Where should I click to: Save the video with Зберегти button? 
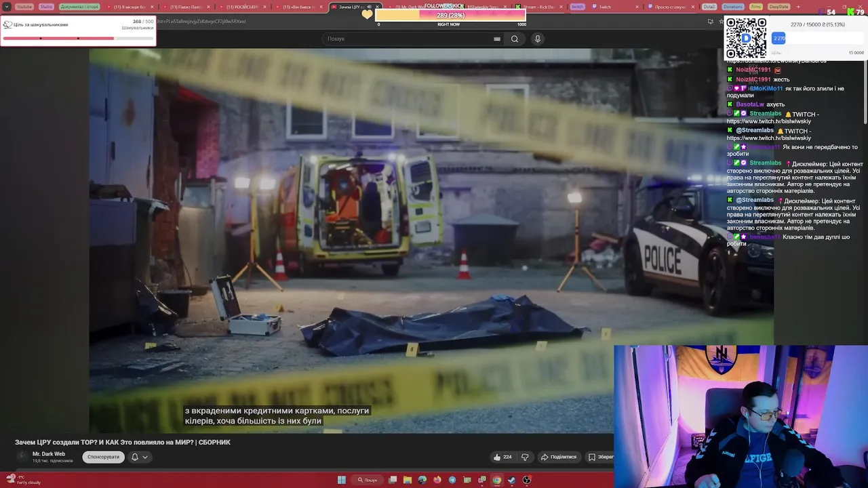[x=600, y=457]
